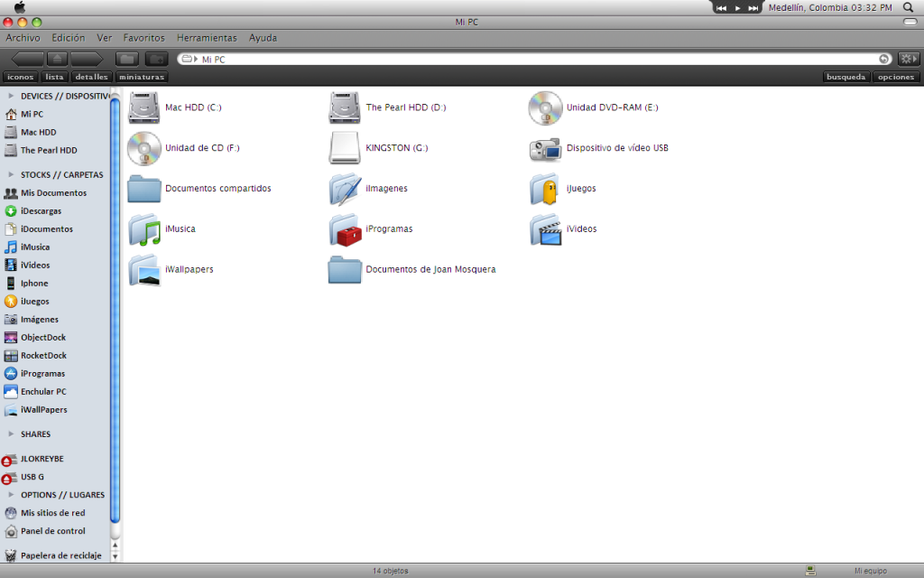
Task: Launch RocketDock from the sidebar
Action: click(x=35, y=356)
